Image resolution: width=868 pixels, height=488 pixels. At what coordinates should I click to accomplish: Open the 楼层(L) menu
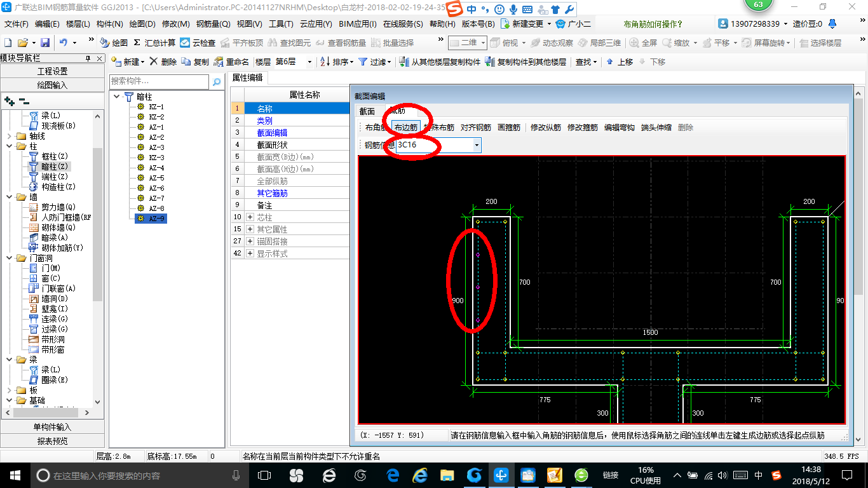click(78, 24)
